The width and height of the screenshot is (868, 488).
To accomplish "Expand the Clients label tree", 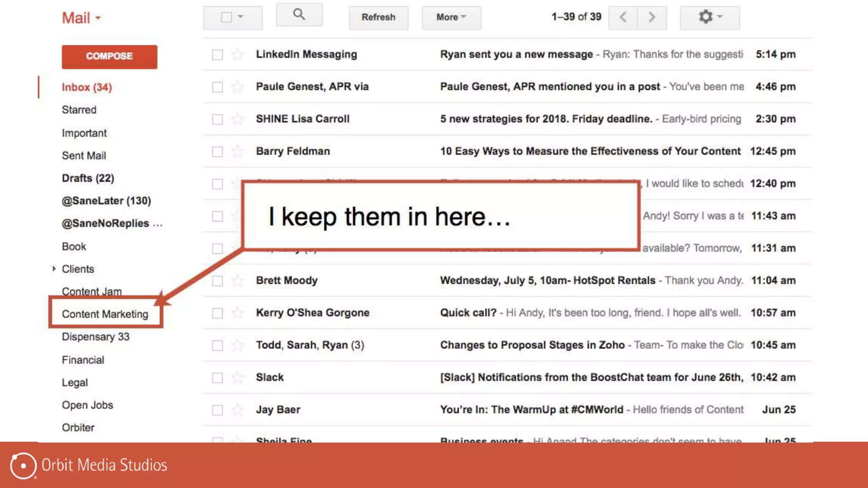I will (54, 269).
